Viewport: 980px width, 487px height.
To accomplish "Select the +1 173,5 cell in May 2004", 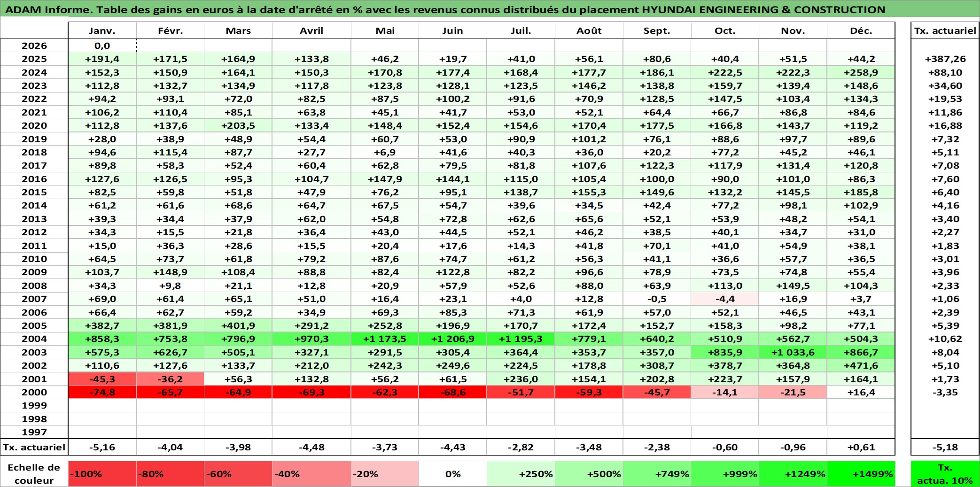I will point(385,339).
